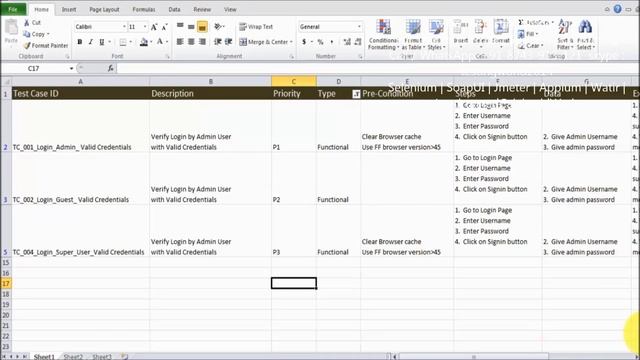The height and width of the screenshot is (360, 640).
Task: Increase font size with Grow Font icon
Action: point(154,27)
